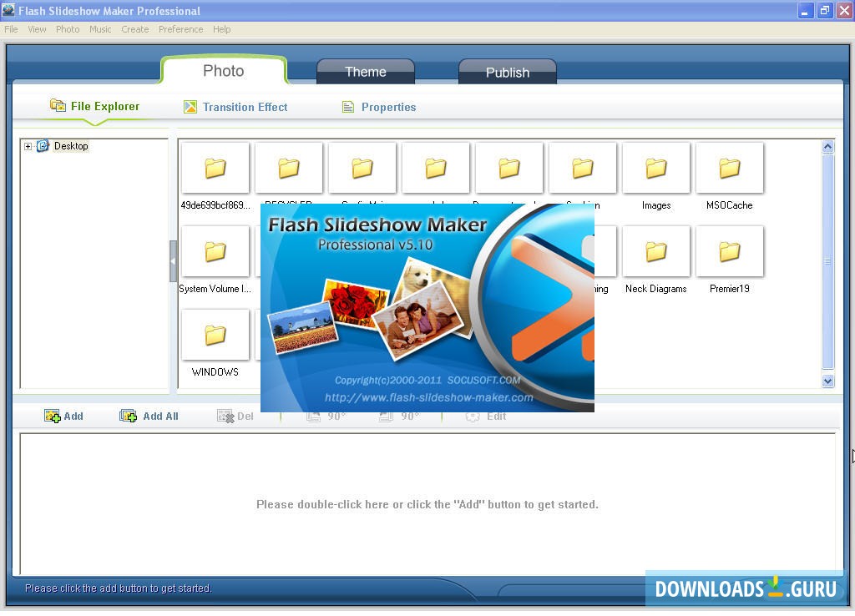
Task: Click the Del button
Action: tap(235, 416)
